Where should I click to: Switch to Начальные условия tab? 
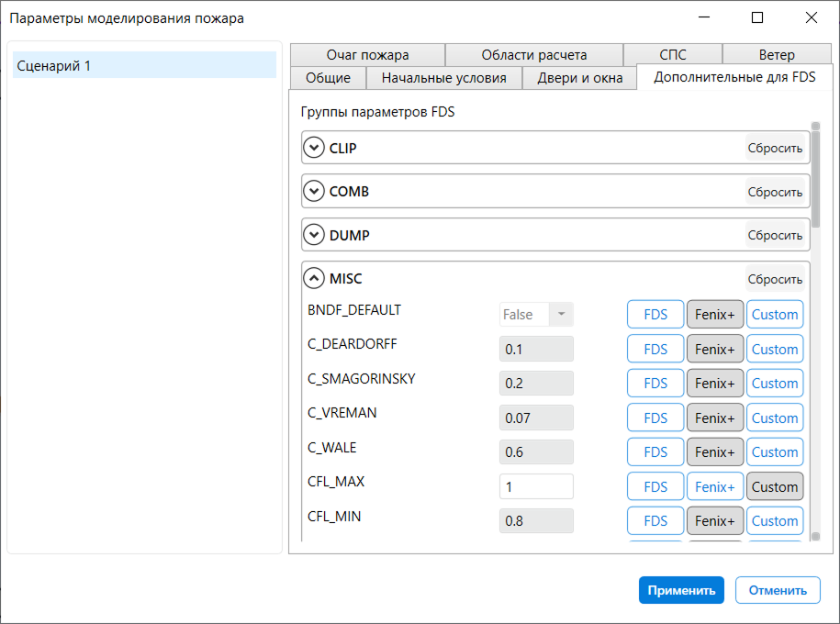[444, 78]
